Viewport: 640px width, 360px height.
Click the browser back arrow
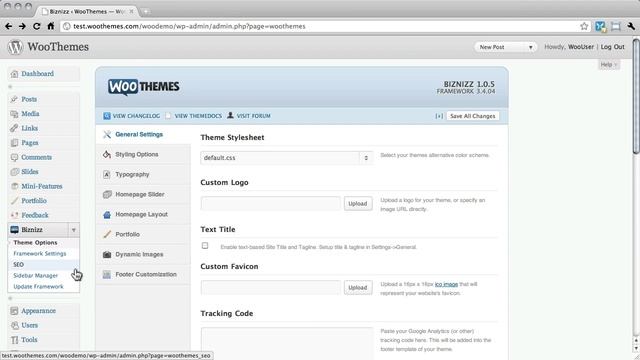(9, 26)
